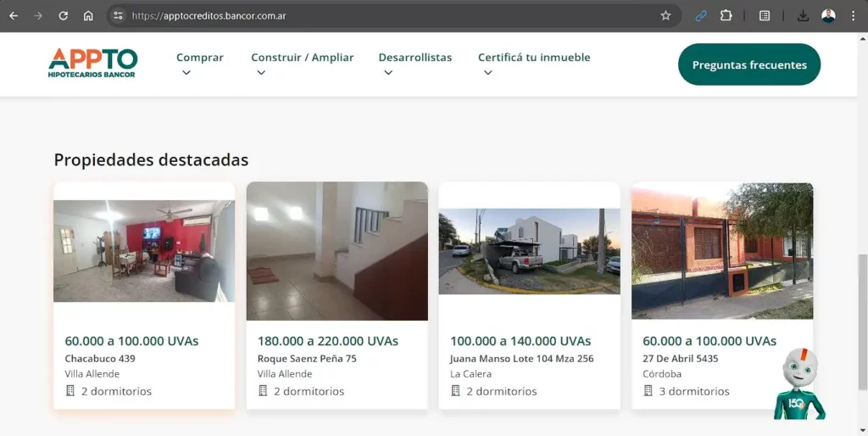
Task: Expand the Comprar chevron
Action: click(186, 73)
